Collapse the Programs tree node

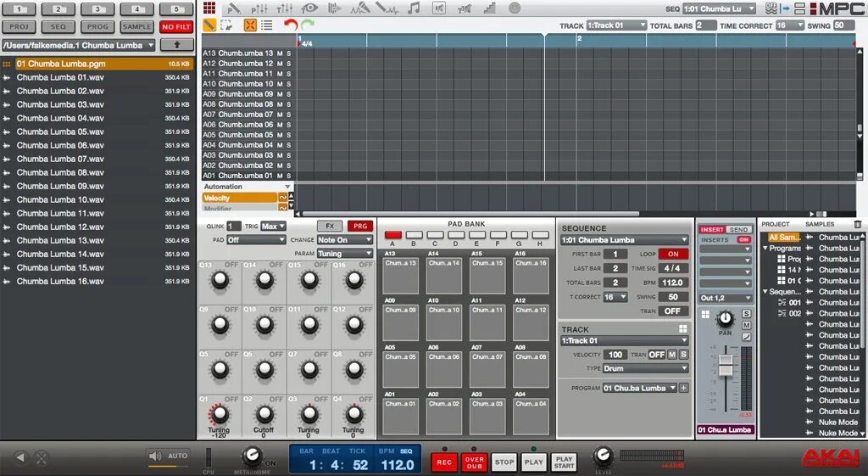pos(765,249)
